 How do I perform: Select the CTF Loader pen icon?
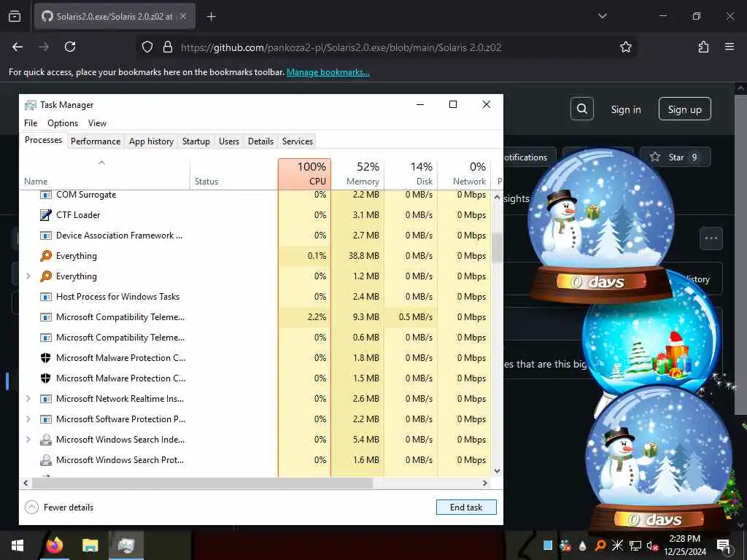point(46,215)
